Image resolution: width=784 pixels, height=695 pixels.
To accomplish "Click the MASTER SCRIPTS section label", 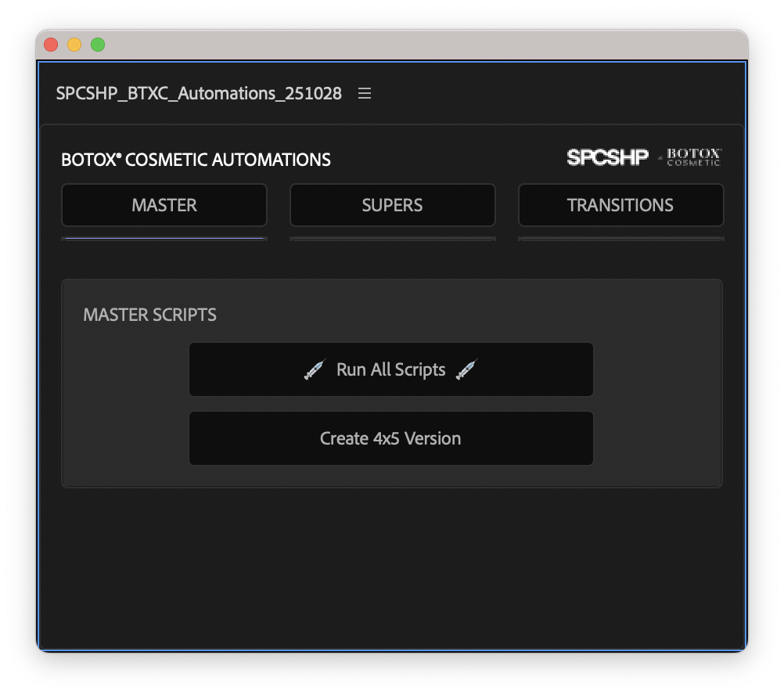I will [149, 315].
